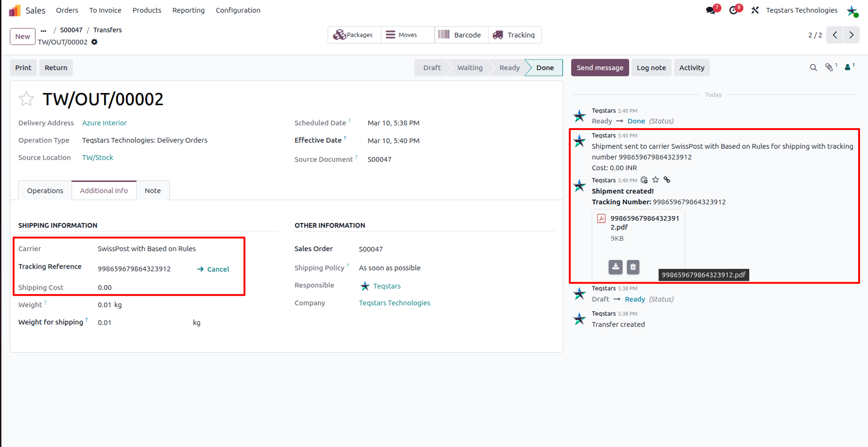Screen dimensions: 868x447
Task: Open the activities clock icon
Action: 734,10
